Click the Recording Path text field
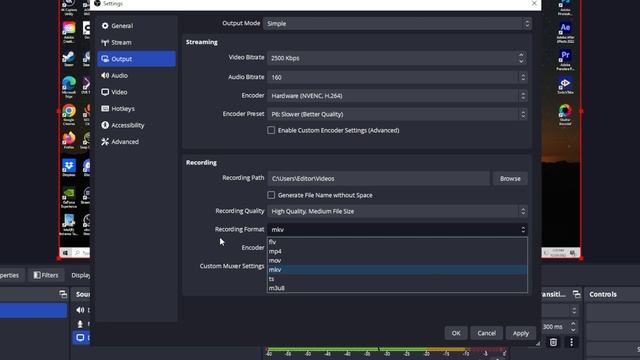 [378, 179]
